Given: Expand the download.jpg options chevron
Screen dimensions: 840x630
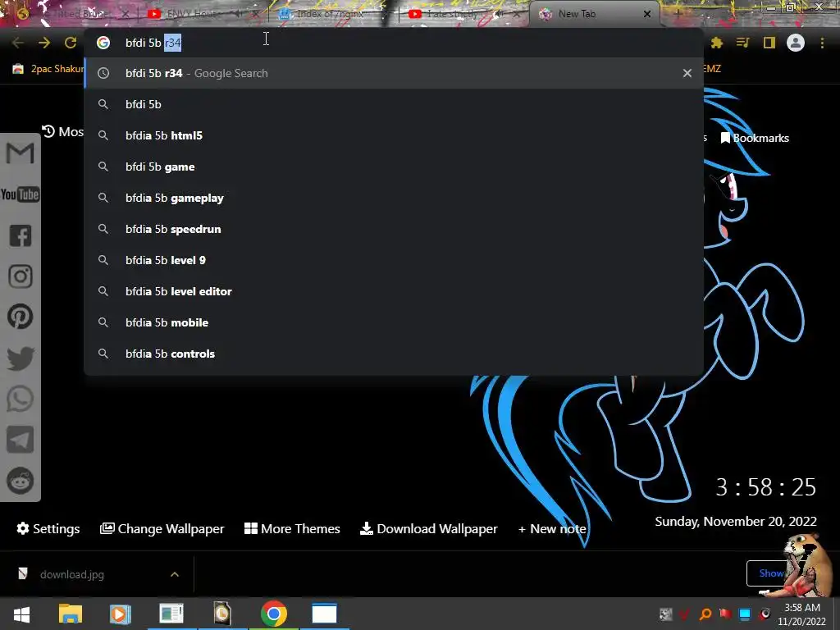Looking at the screenshot, I should (x=175, y=574).
